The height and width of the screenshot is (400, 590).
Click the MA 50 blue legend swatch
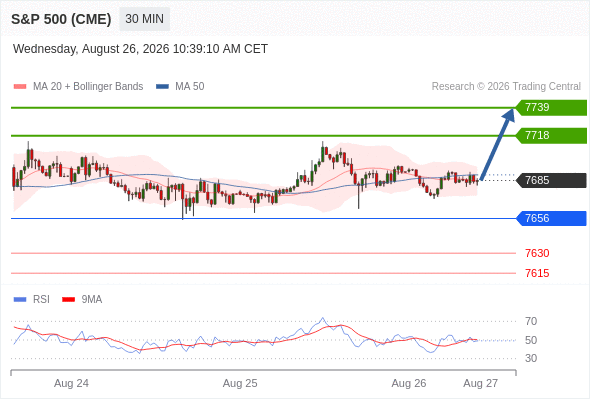click(162, 87)
